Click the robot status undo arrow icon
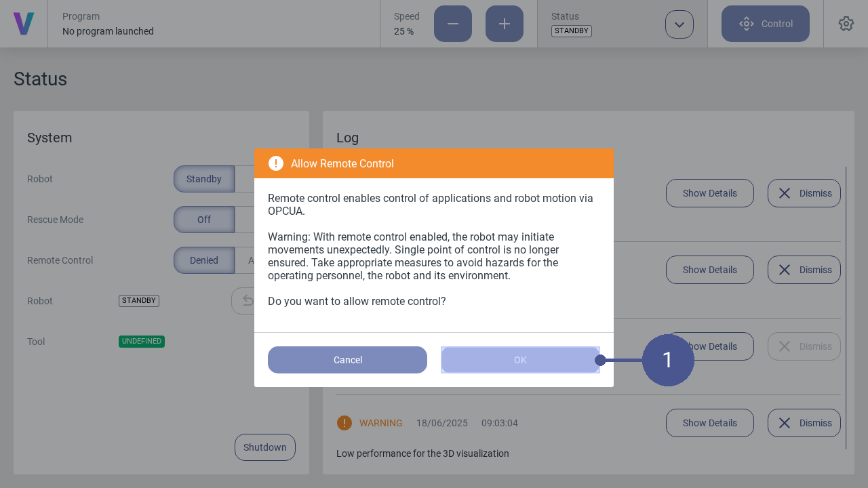 (x=248, y=300)
